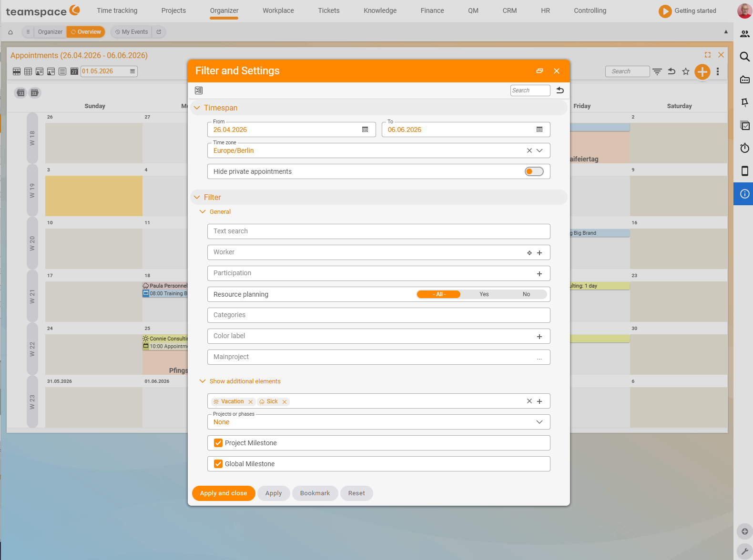753x560 pixels.
Task: Collapse the Timespan section
Action: click(x=197, y=108)
